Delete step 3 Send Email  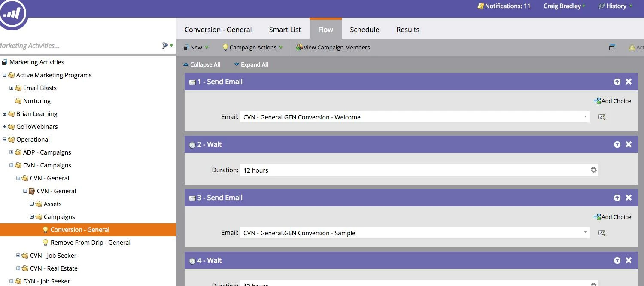pos(629,198)
